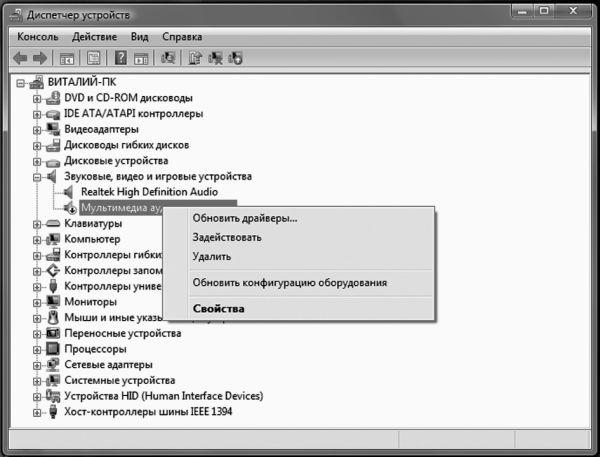The height and width of the screenshot is (457, 600).
Task: Open the Справка menu
Action: click(x=181, y=36)
